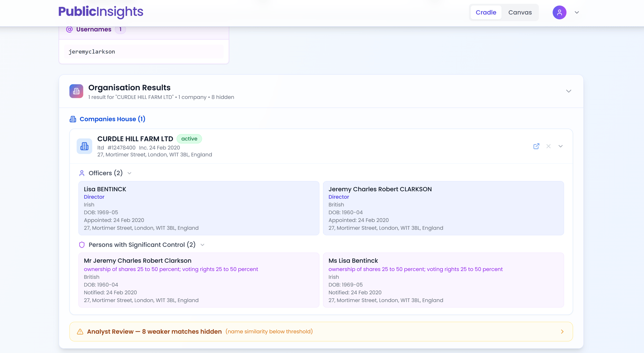This screenshot has height=353, width=644.
Task: Select the Mr Jeremy Charles Robert Clarkson PSC card
Action: coord(199,280)
